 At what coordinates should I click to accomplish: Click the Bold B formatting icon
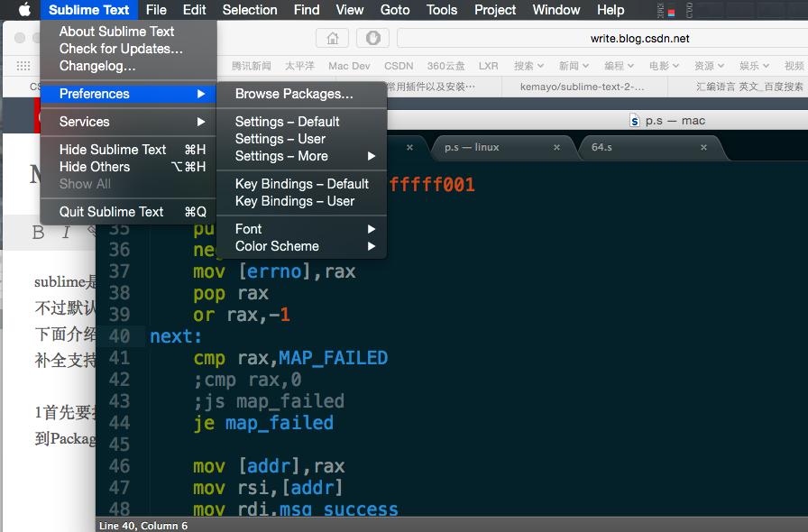tap(39, 233)
